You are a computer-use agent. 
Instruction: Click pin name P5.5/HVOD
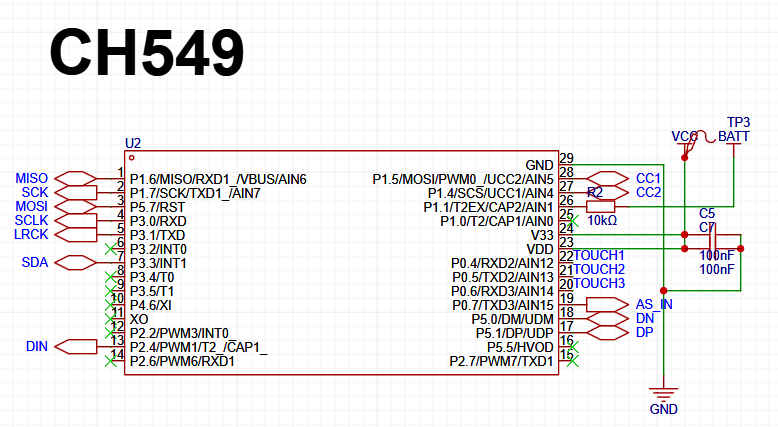pyautogui.click(x=520, y=347)
